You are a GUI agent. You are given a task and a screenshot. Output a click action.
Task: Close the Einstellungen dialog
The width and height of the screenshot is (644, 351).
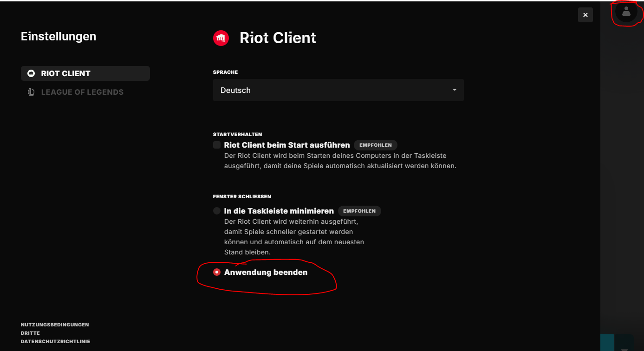coord(585,14)
